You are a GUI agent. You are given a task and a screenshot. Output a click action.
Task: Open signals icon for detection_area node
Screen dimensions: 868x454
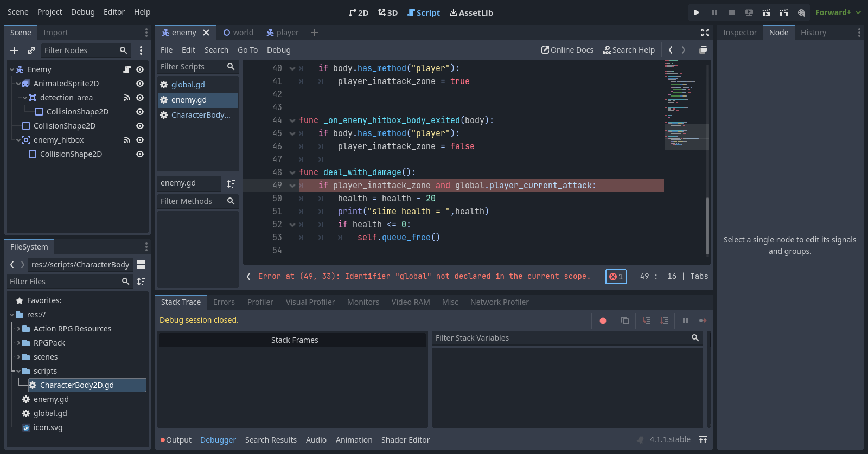[x=127, y=98]
